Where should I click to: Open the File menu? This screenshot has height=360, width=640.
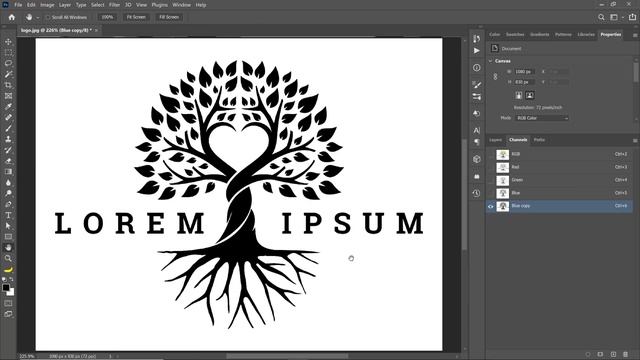click(x=18, y=5)
